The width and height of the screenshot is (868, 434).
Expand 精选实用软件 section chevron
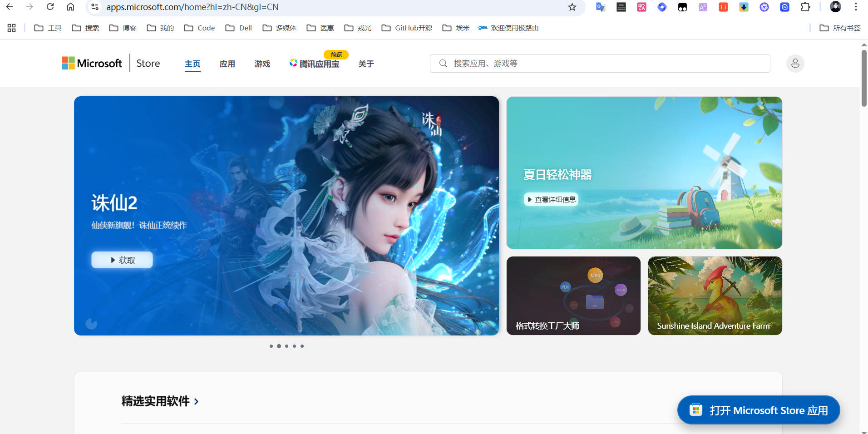coord(197,401)
